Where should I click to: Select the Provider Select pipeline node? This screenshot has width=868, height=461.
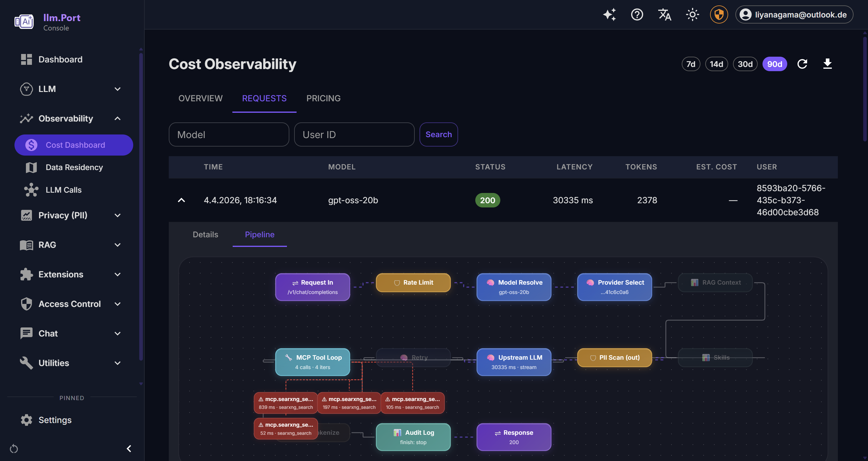(615, 287)
